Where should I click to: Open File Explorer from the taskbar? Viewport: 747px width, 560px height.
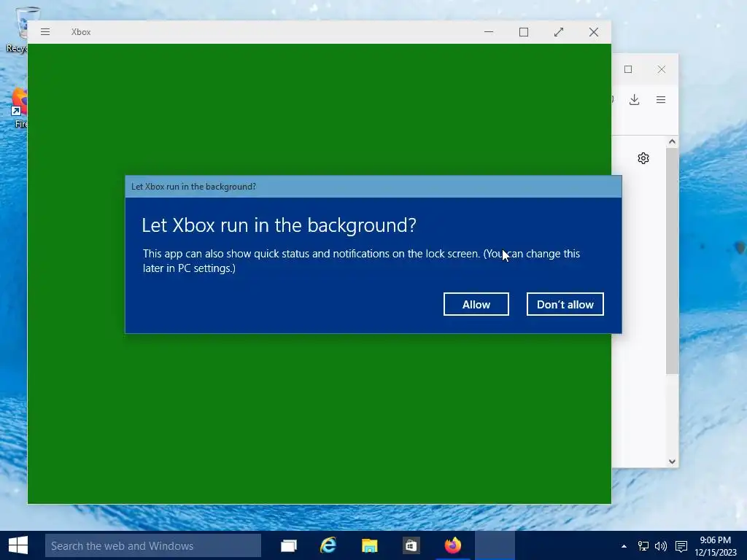369,545
